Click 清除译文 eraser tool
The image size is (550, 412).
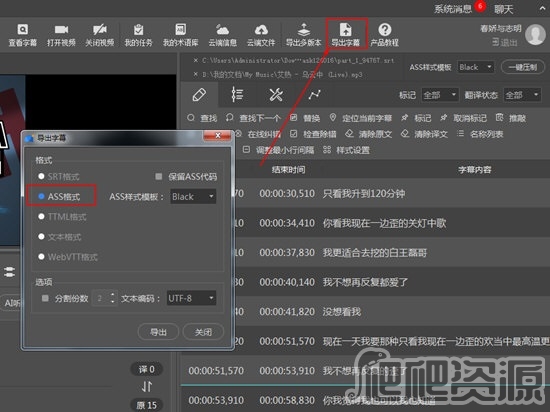pos(424,134)
